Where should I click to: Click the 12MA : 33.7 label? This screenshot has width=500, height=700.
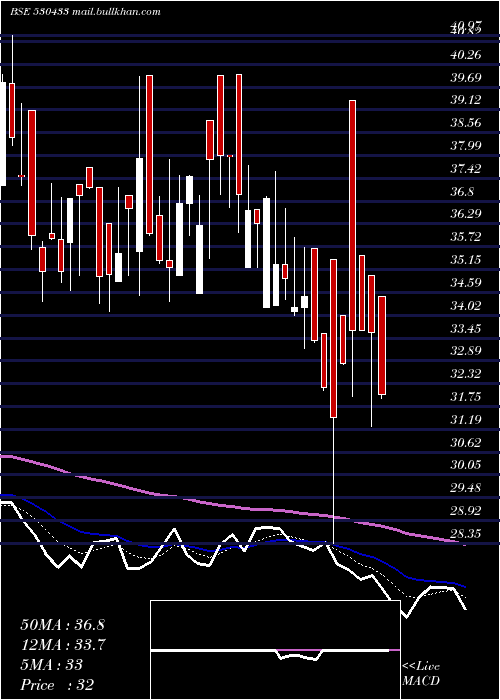63,645
